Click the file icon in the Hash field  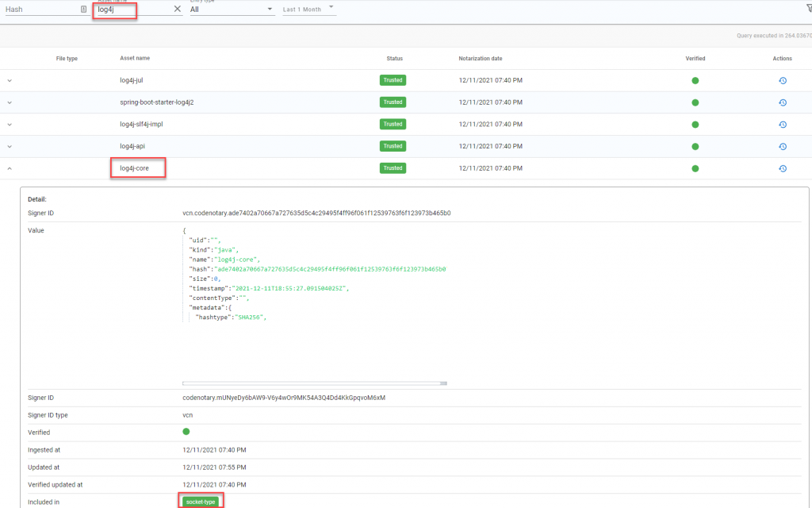(83, 10)
